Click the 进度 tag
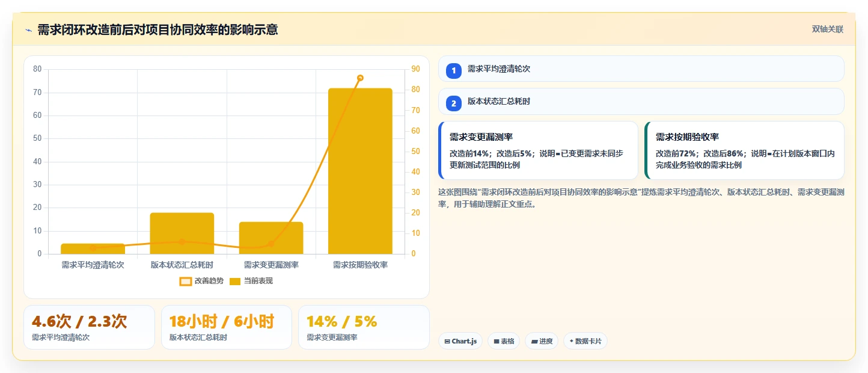The height and width of the screenshot is (373, 868). tap(542, 341)
